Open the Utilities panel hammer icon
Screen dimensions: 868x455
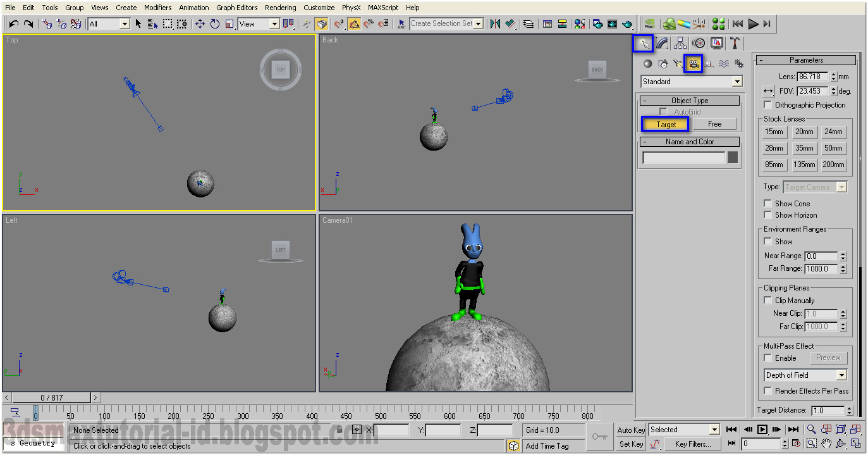[734, 42]
